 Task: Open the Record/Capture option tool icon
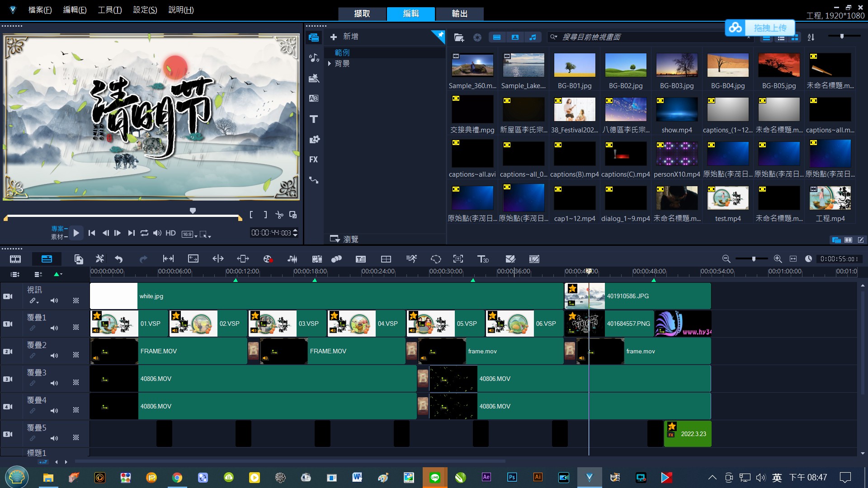pos(268,259)
